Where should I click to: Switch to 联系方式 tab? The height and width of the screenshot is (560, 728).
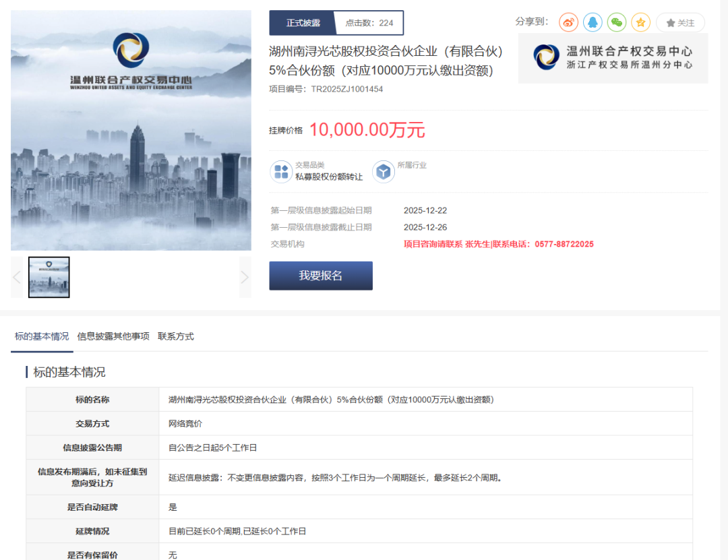(x=175, y=336)
